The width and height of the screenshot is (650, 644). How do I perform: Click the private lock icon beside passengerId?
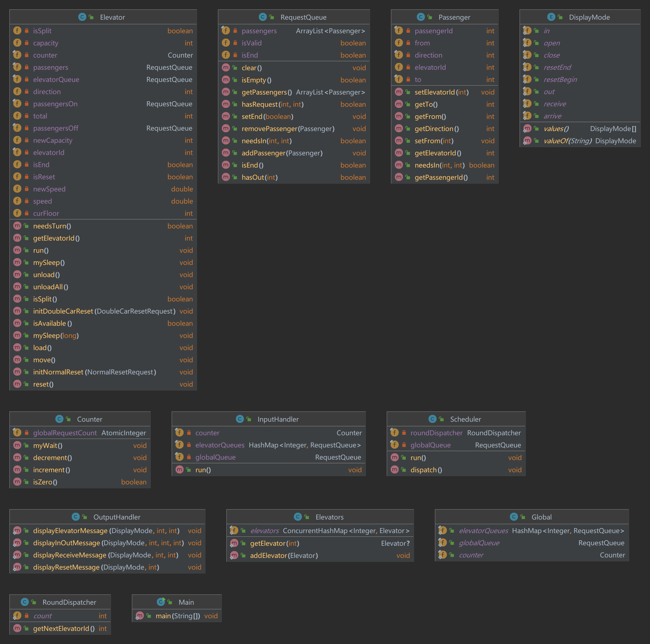pyautogui.click(x=408, y=31)
